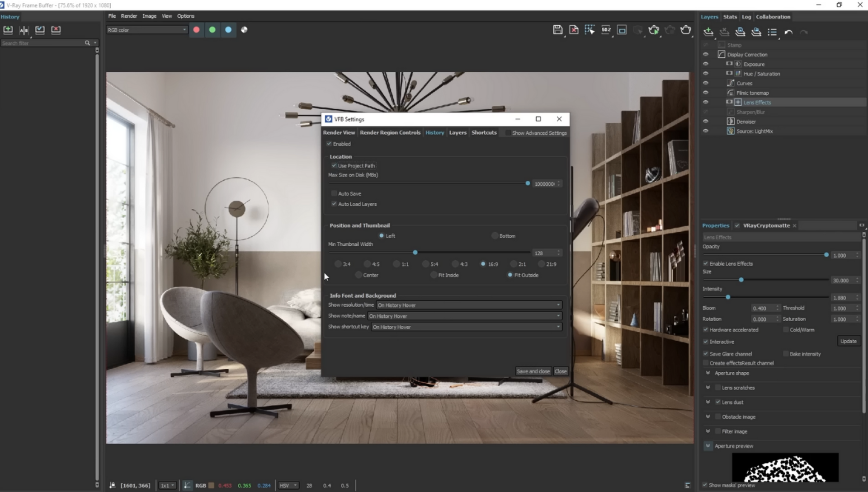This screenshot has width=868, height=492.
Task: Click the pin icon beside the pixel coordinates
Action: pos(112,485)
